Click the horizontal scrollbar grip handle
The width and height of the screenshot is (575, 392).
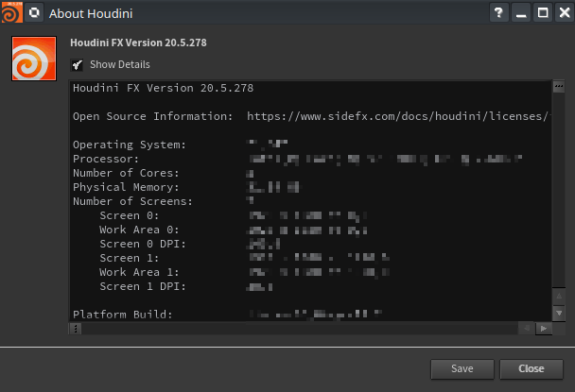75,329
